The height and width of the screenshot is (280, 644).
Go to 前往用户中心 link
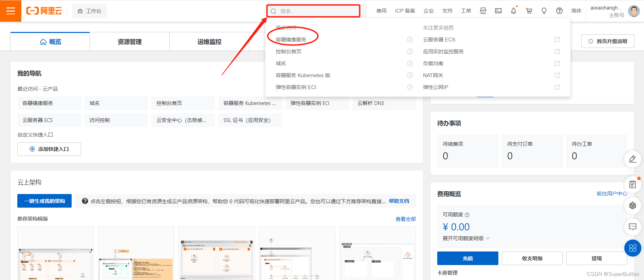coord(612,194)
